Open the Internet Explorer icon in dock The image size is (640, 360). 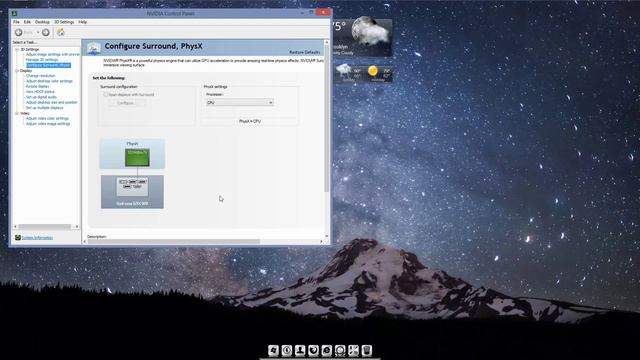[327, 350]
